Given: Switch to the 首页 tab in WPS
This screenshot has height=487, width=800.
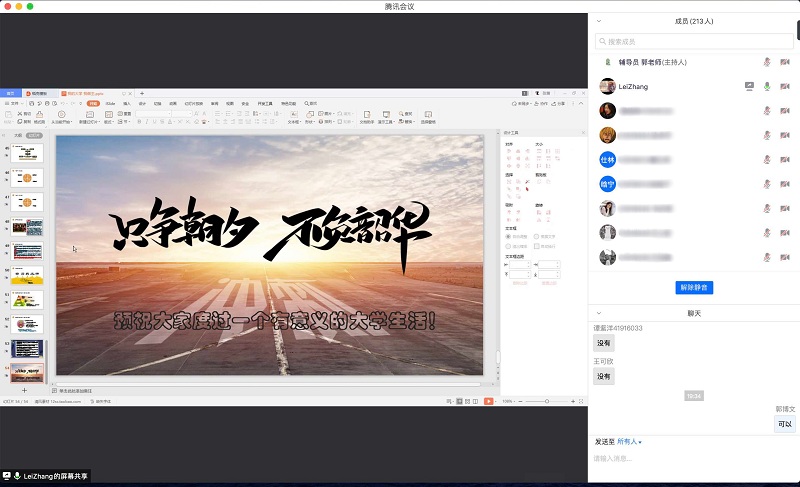Looking at the screenshot, I should tap(11, 92).
